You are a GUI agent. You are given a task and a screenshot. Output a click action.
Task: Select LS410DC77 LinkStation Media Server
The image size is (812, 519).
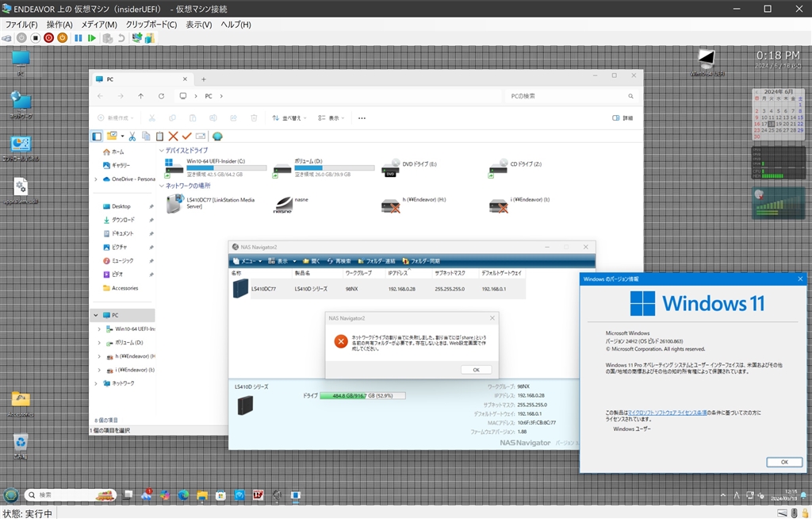pyautogui.click(x=211, y=204)
